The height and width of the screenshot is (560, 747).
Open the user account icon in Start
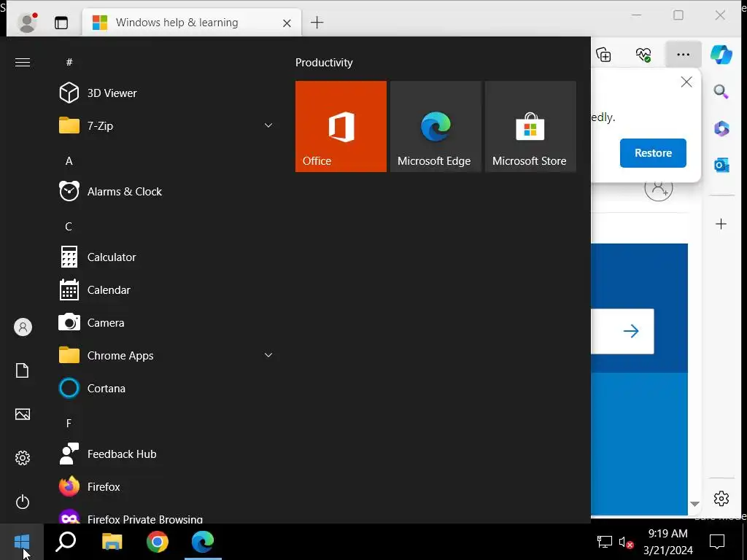[23, 327]
